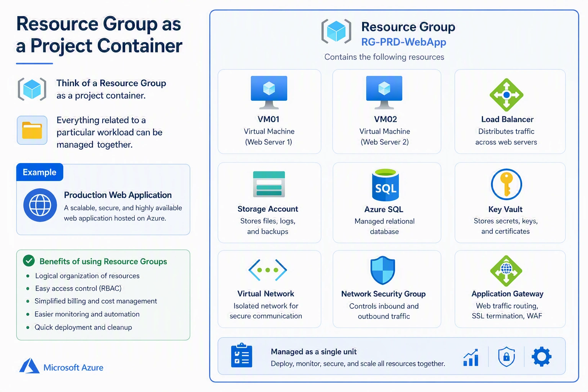The image size is (588, 392).
Task: Click the "Network Security Group" heading text
Action: (x=384, y=294)
